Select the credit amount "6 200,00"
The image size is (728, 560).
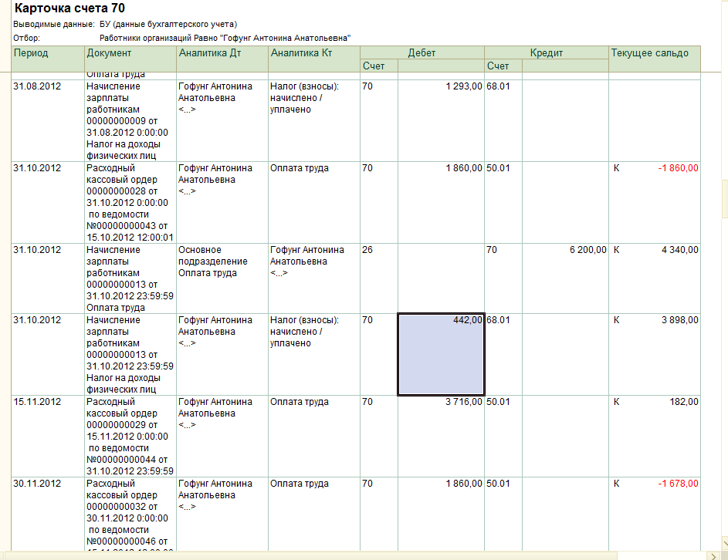coord(566,278)
